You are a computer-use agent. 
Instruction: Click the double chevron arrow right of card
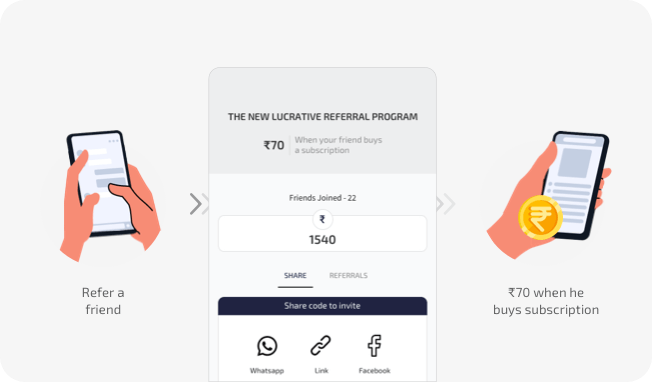tap(446, 204)
